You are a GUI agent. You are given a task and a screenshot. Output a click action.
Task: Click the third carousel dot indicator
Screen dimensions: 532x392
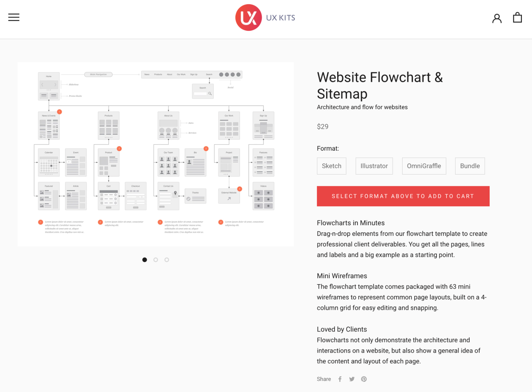pos(166,260)
